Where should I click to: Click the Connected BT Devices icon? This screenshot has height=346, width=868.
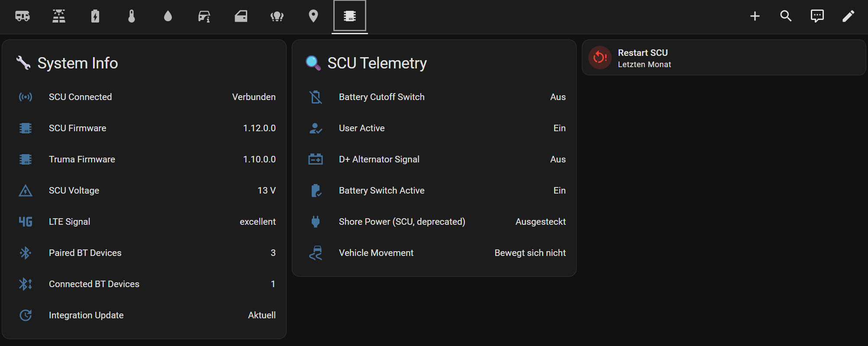point(26,284)
